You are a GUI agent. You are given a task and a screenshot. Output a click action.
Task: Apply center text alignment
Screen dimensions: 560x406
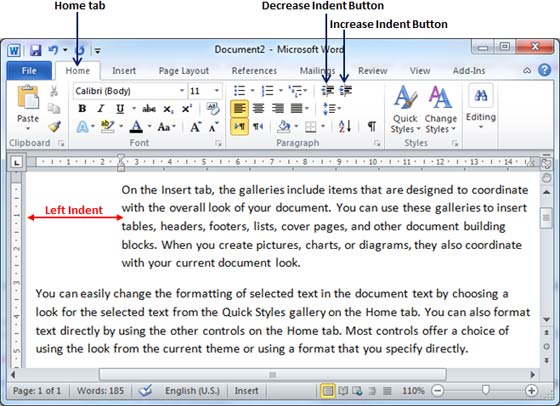coord(259,108)
